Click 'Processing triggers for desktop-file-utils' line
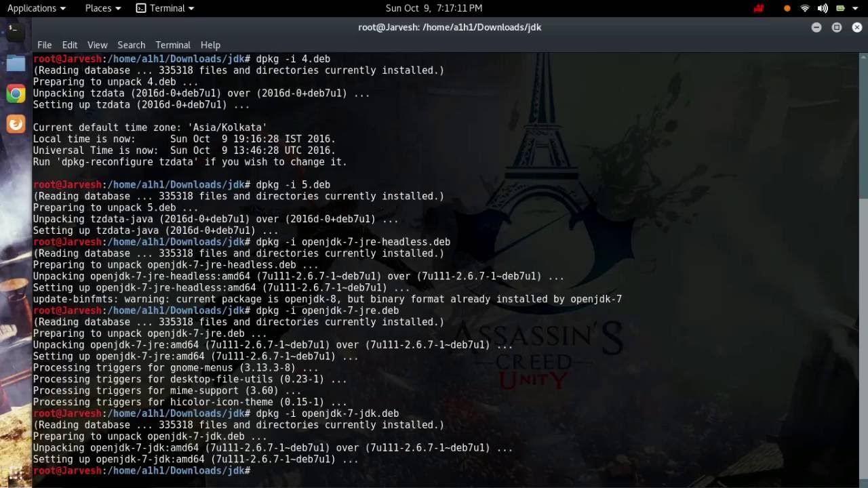 (x=190, y=380)
